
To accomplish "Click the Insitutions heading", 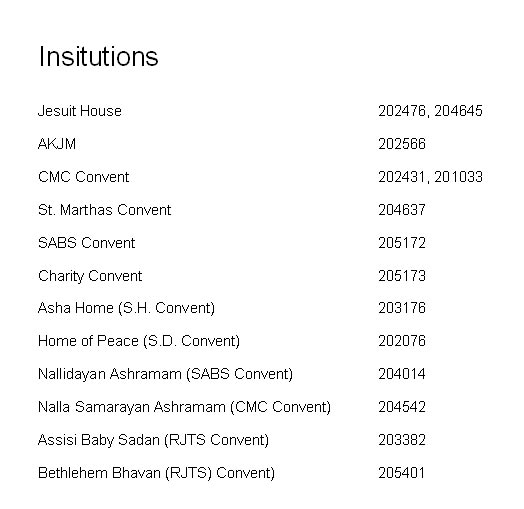I will (x=98, y=56).
